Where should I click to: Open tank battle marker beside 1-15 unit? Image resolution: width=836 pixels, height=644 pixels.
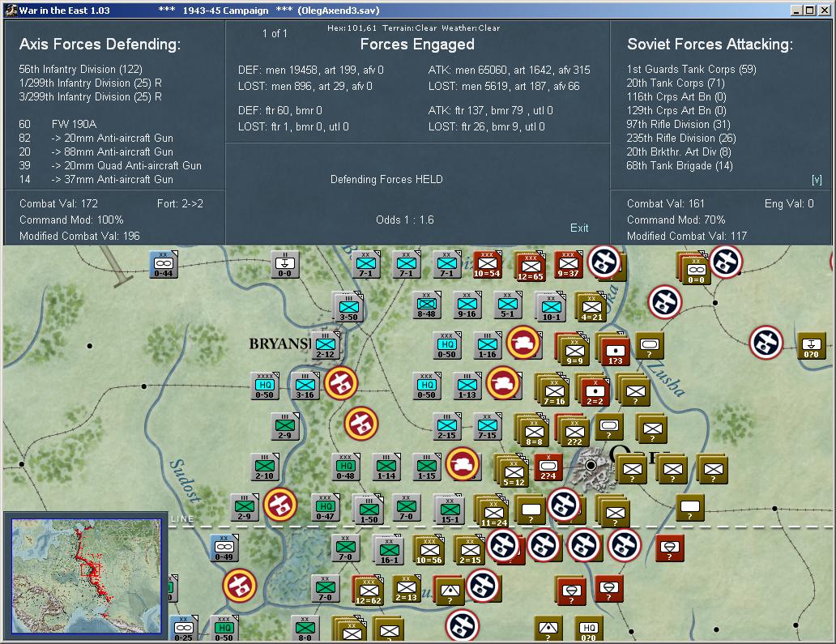(x=463, y=464)
